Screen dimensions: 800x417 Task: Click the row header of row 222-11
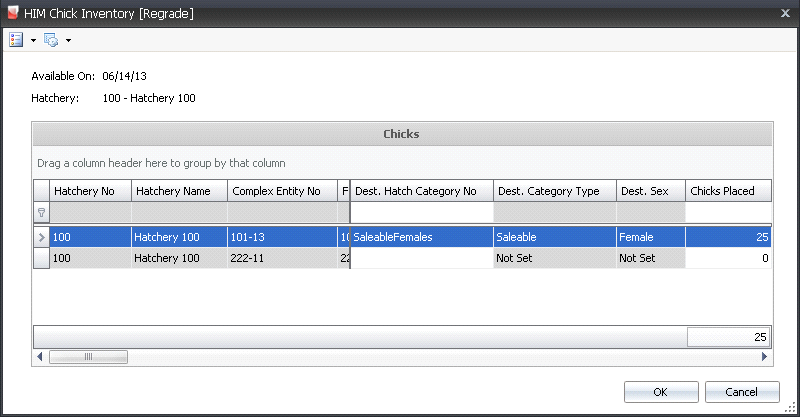pyautogui.click(x=41, y=258)
